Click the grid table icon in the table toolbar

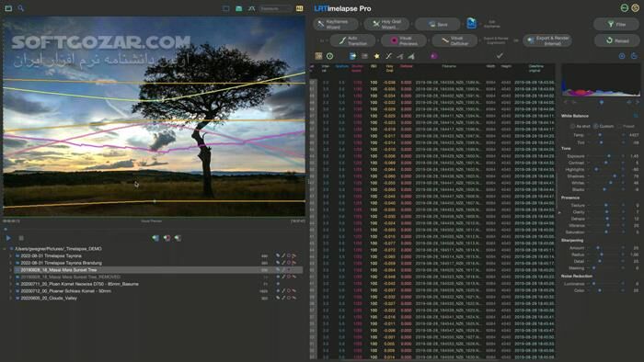tap(318, 56)
